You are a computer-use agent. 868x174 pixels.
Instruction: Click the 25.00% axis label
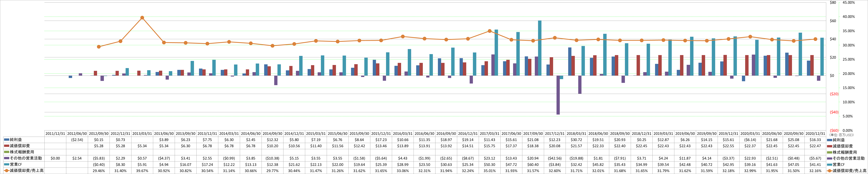click(848, 59)
